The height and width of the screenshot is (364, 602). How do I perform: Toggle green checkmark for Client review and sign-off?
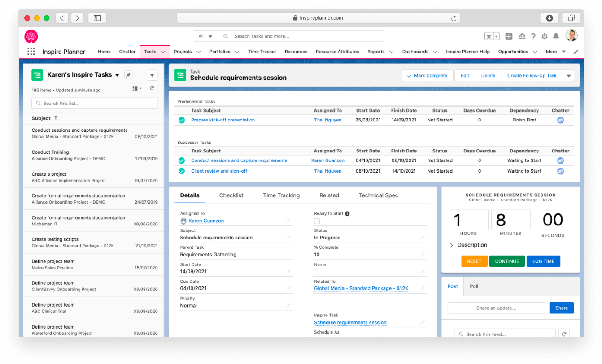coord(182,171)
